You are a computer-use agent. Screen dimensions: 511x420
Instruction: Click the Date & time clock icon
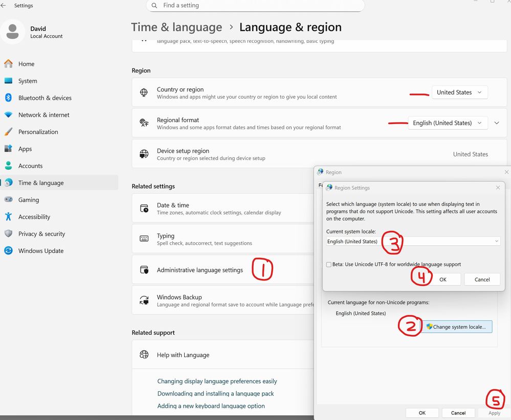(x=144, y=208)
